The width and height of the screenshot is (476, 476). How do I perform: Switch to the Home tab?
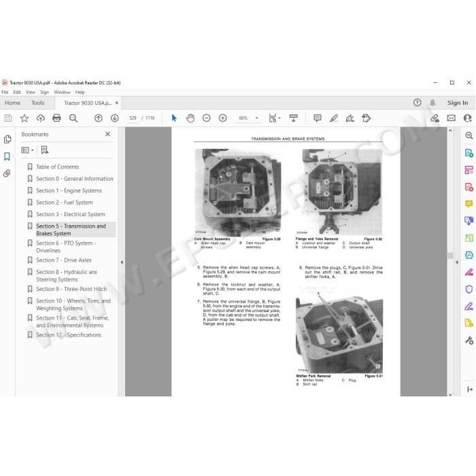click(x=12, y=103)
